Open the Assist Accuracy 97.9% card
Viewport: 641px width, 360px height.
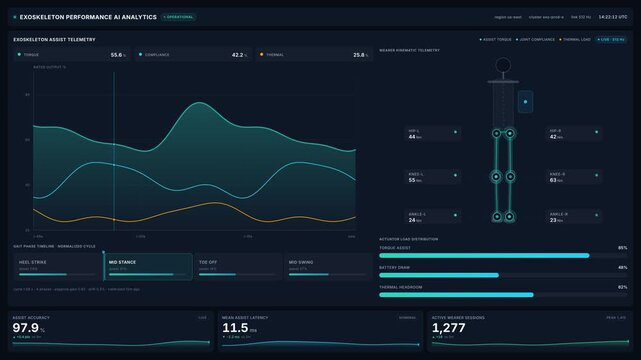coord(111,331)
